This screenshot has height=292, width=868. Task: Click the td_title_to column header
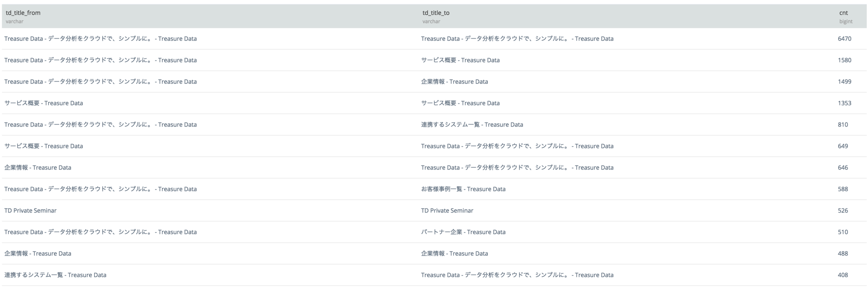click(x=436, y=13)
